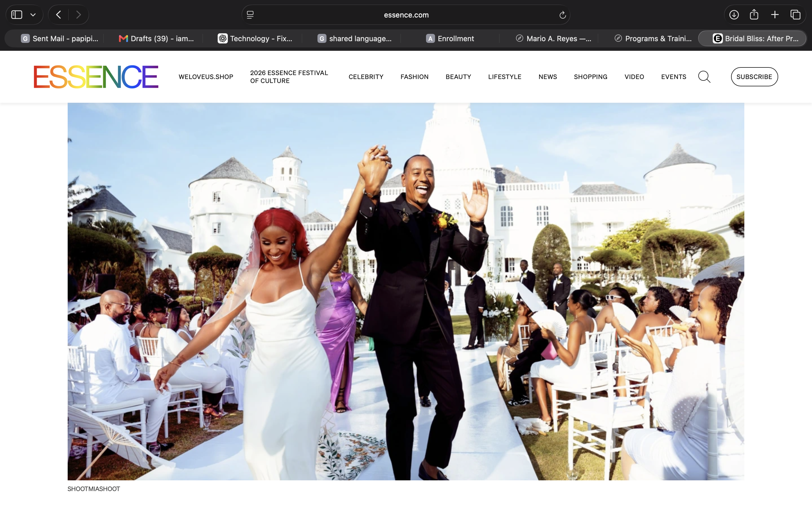812x508 pixels.
Task: Click the essence.com address bar
Action: 406,15
